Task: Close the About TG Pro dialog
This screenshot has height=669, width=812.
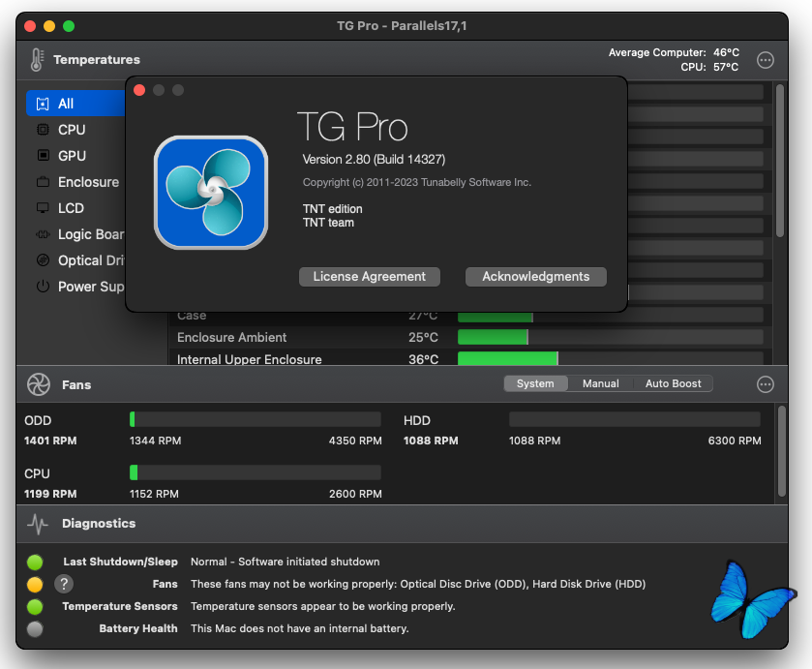Action: [x=139, y=90]
